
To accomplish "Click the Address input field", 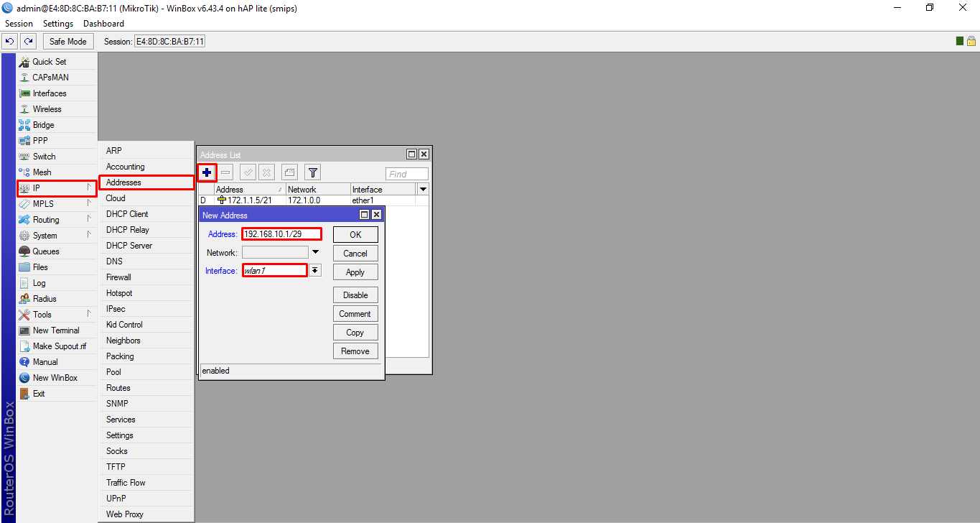I will (281, 234).
